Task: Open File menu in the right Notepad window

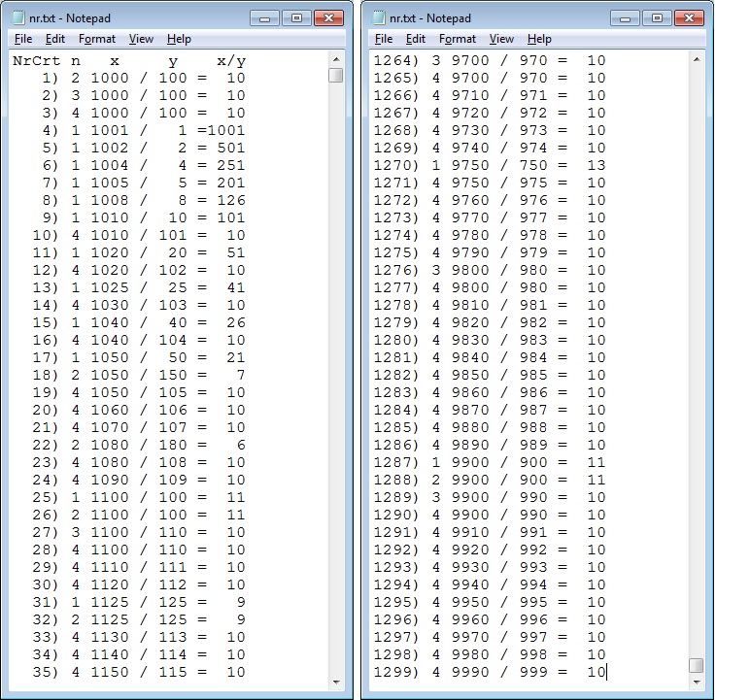Action: (384, 39)
